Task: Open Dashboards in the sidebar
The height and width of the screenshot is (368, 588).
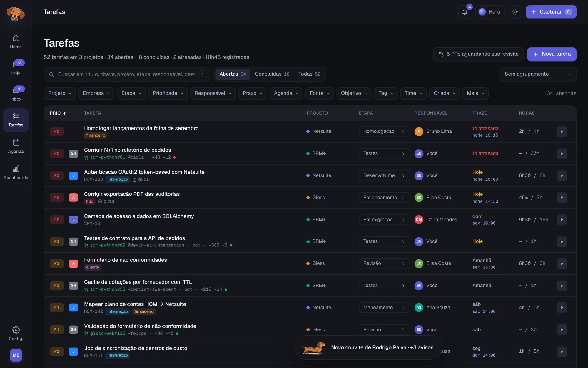Action: pyautogui.click(x=16, y=173)
